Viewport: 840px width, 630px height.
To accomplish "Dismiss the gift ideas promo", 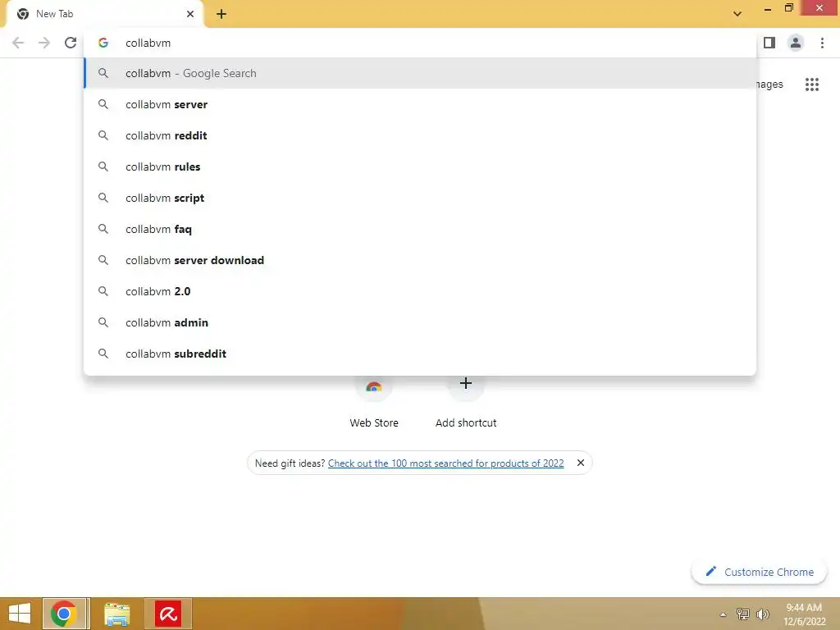I will pos(581,463).
